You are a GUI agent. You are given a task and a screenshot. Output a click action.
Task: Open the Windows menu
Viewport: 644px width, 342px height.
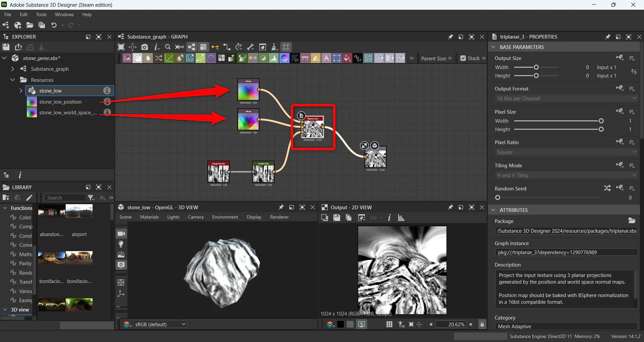(x=64, y=14)
